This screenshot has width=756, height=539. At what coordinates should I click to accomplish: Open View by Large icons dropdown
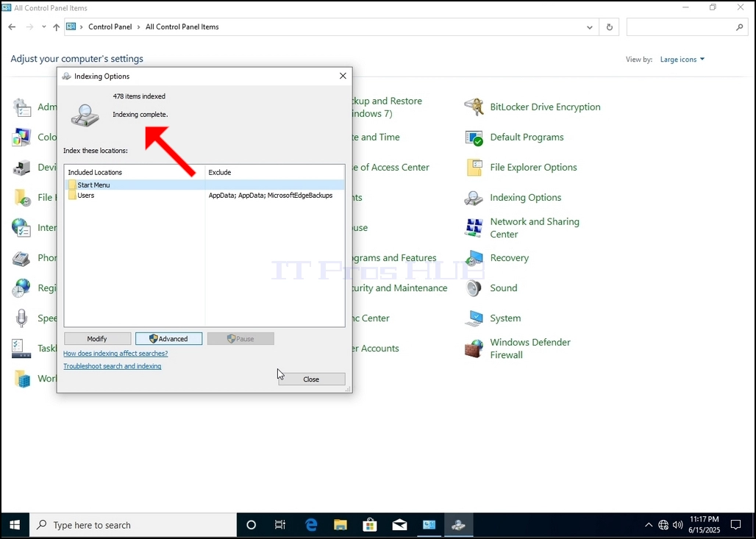click(x=682, y=60)
